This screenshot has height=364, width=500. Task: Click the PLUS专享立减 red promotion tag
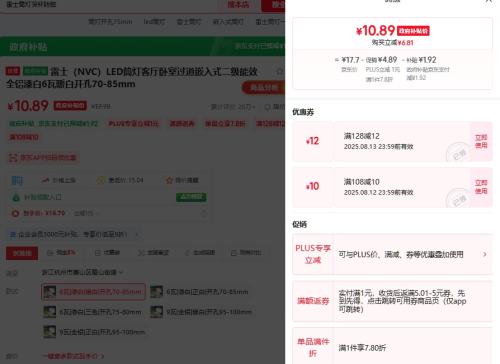click(134, 124)
